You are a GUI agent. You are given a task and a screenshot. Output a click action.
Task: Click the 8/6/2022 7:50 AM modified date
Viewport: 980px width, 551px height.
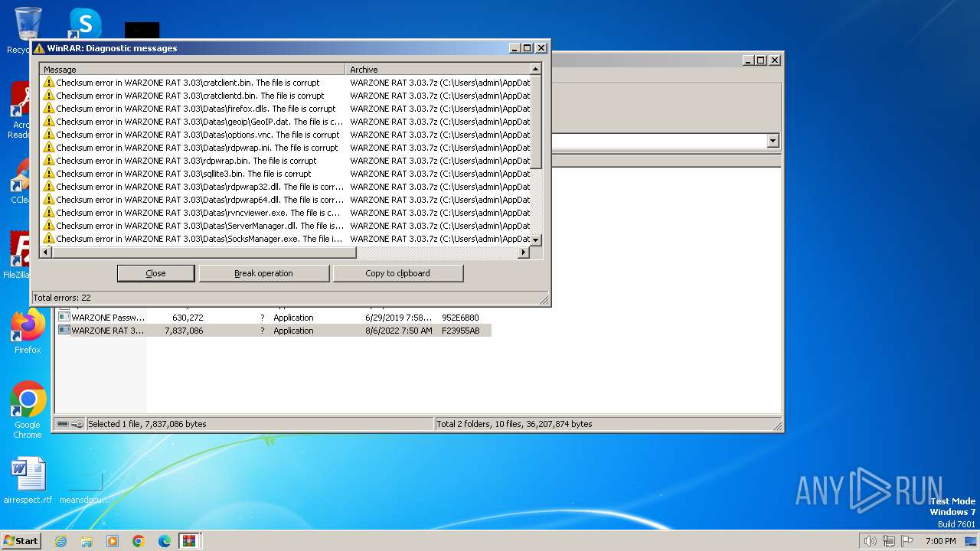(399, 331)
